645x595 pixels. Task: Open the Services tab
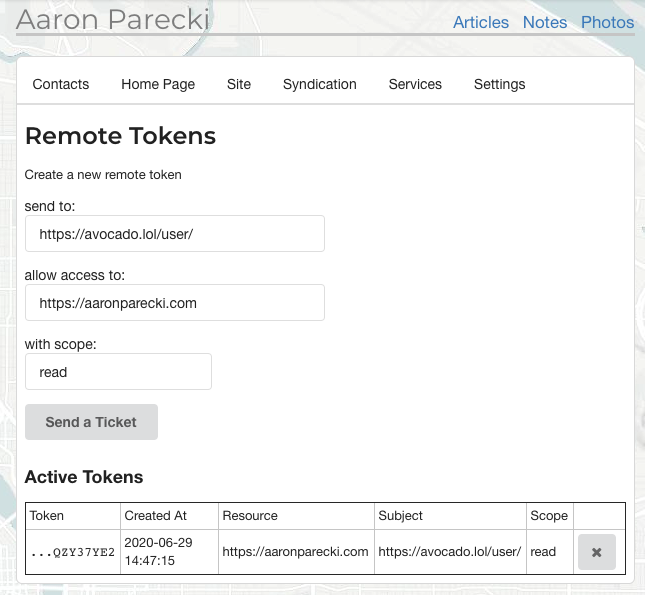tap(415, 84)
